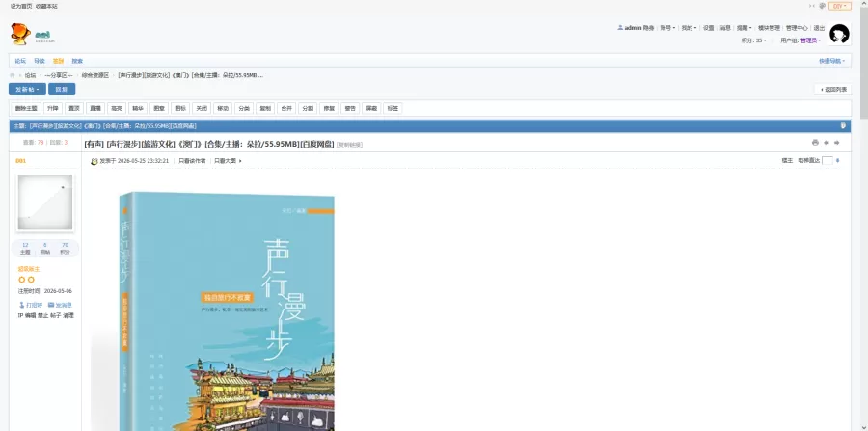The height and width of the screenshot is (431, 868).
Task: Click the style switch palette icon
Action: click(822, 6)
